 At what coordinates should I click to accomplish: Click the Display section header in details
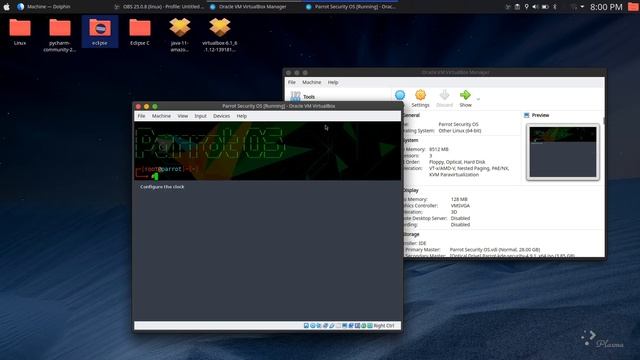click(x=411, y=190)
